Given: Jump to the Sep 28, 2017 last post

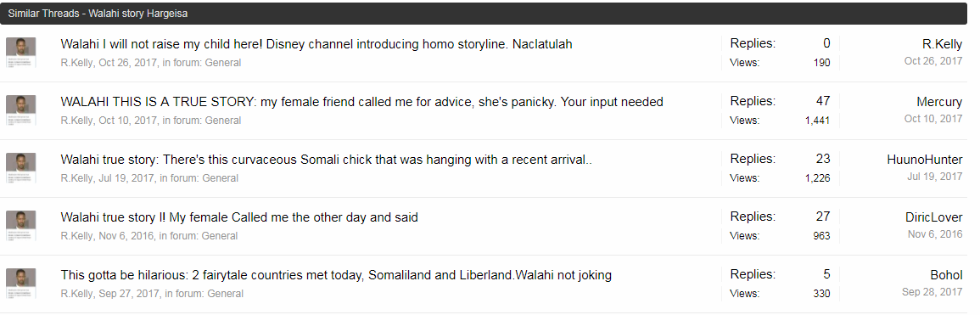Looking at the screenshot, I should (x=932, y=292).
